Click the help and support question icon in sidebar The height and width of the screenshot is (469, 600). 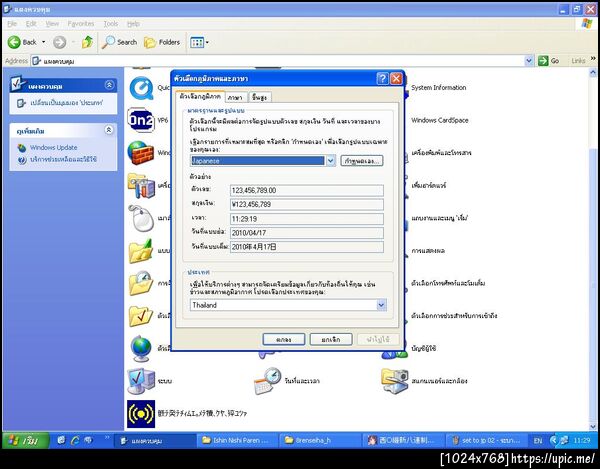pyautogui.click(x=22, y=160)
